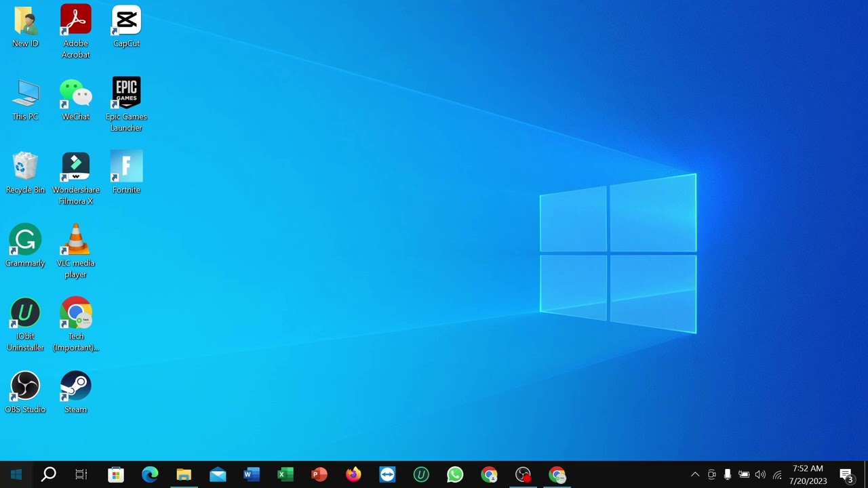Open Excel from the taskbar
This screenshot has width=868, height=488.
click(x=285, y=474)
